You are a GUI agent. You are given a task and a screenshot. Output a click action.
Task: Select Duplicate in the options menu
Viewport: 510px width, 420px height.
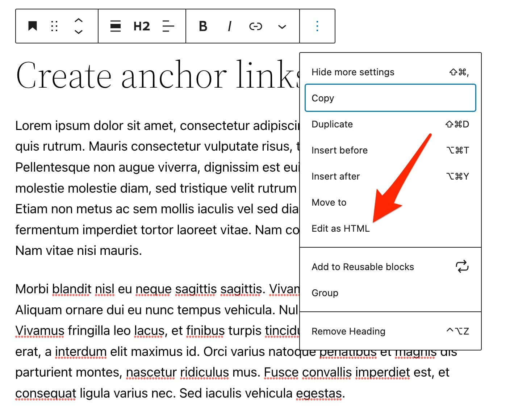(x=390, y=124)
